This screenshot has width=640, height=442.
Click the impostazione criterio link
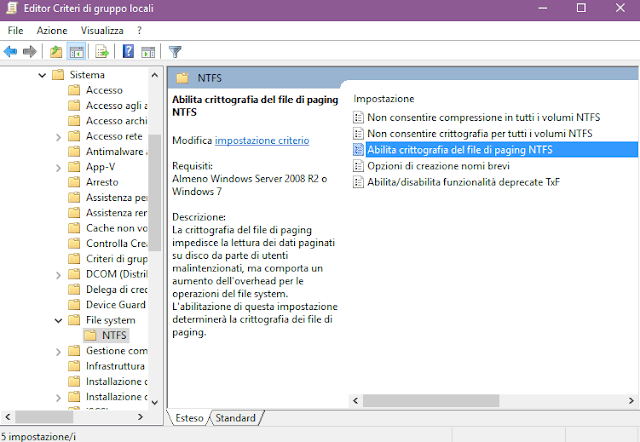(x=262, y=141)
